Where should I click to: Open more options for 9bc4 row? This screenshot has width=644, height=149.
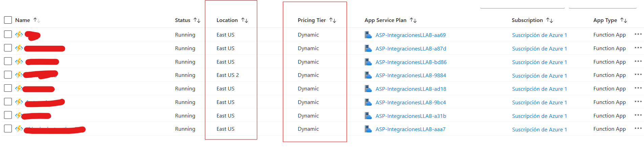[638, 102]
